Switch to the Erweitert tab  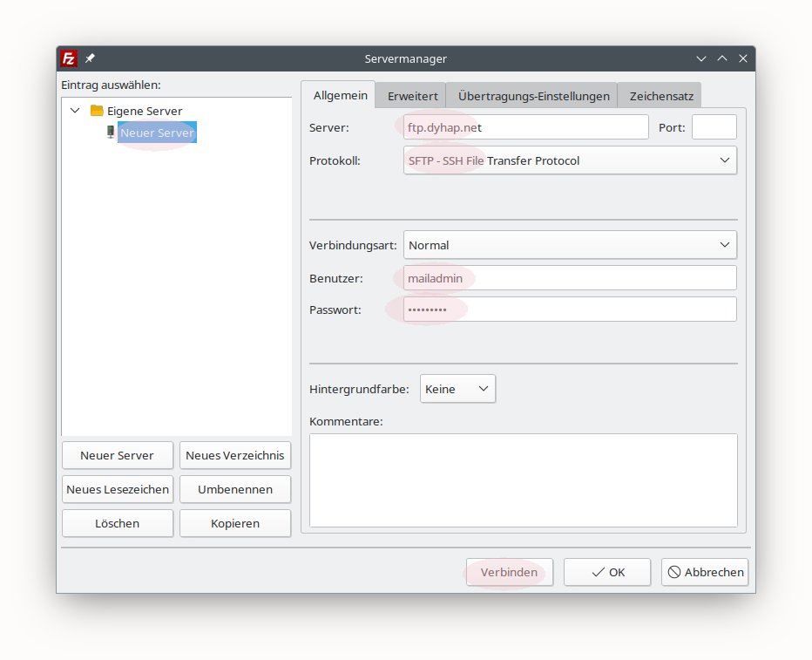[412, 96]
